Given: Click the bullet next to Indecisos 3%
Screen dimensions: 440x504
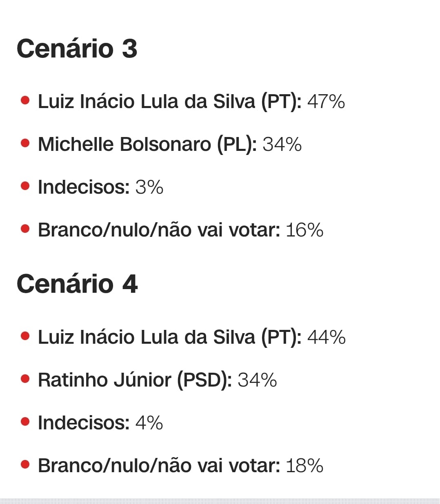Looking at the screenshot, I should 25,186.
